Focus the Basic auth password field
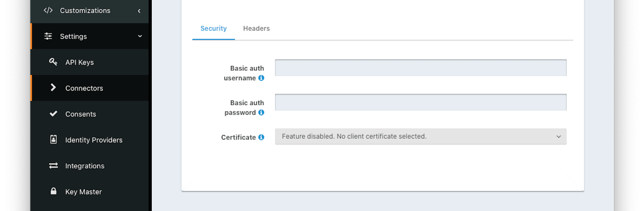 coord(421,102)
